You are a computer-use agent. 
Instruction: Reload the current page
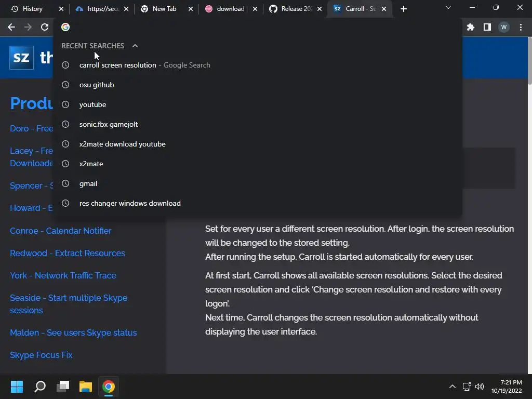(x=45, y=27)
